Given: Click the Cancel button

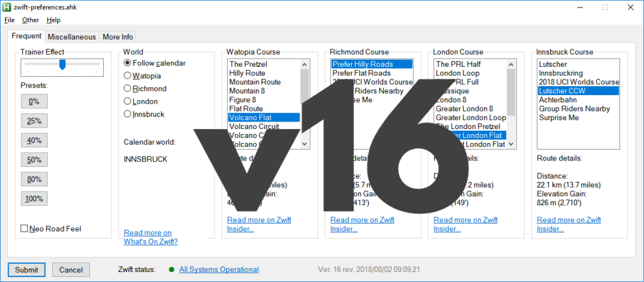Looking at the screenshot, I should 71,269.
